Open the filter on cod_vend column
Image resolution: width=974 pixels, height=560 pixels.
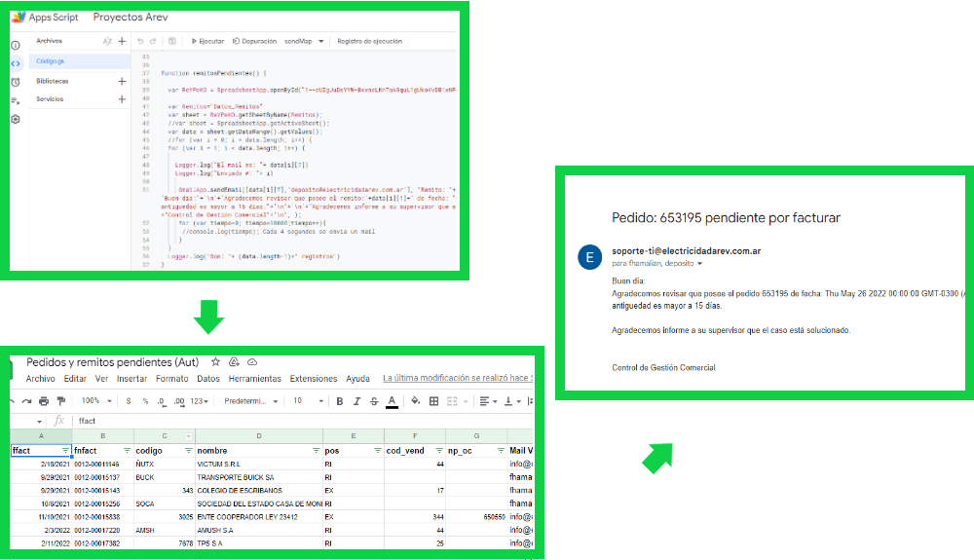pyautogui.click(x=439, y=451)
